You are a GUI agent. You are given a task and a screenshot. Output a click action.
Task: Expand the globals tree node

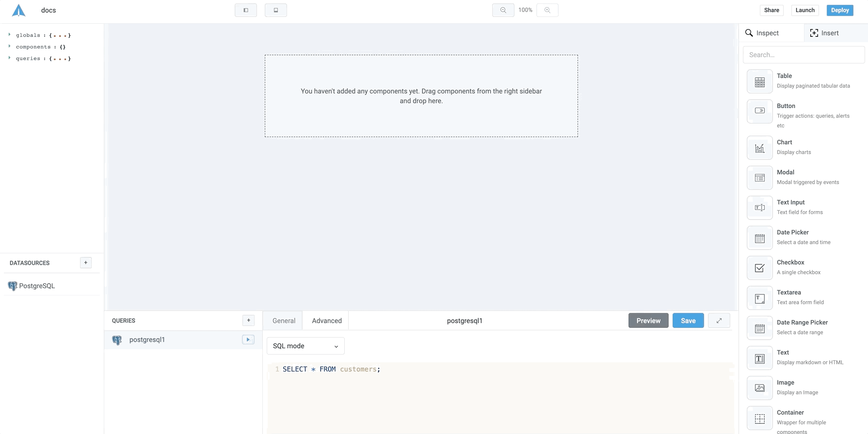[x=10, y=35]
